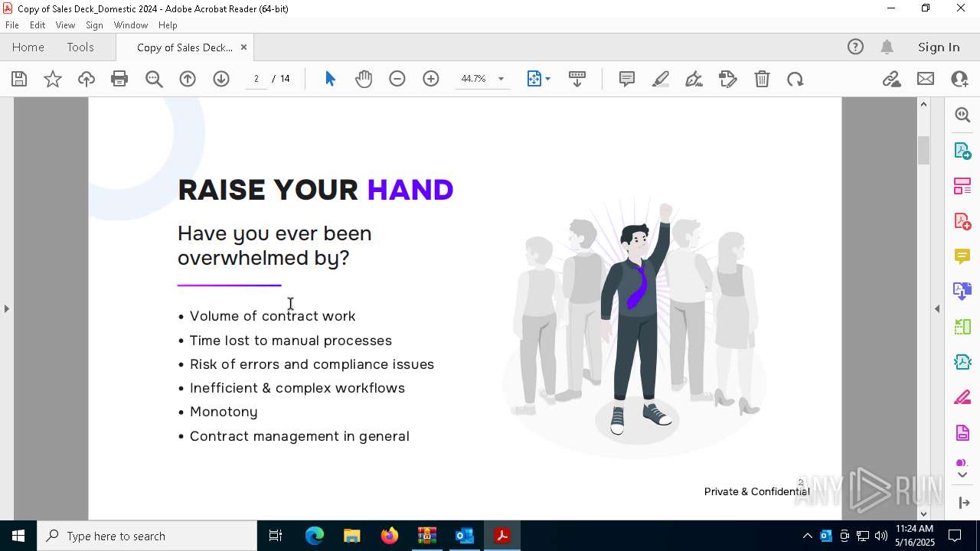Show more tools chevron in right pane
This screenshot has width=980, height=551.
point(962,475)
